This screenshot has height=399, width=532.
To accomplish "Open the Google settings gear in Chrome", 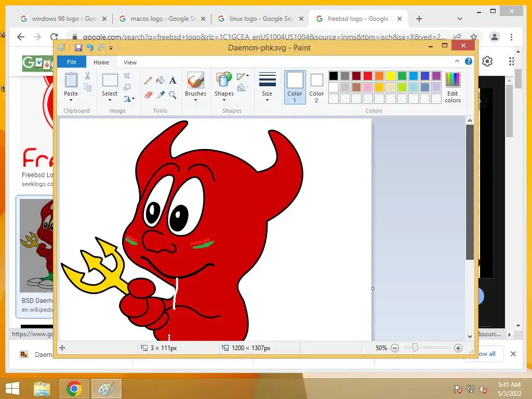I will (x=487, y=61).
